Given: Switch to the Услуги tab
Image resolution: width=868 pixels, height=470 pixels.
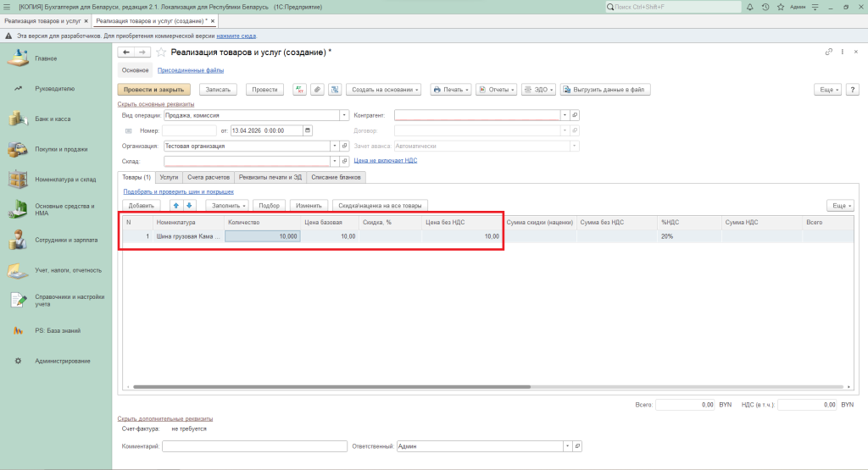Looking at the screenshot, I should click(169, 177).
